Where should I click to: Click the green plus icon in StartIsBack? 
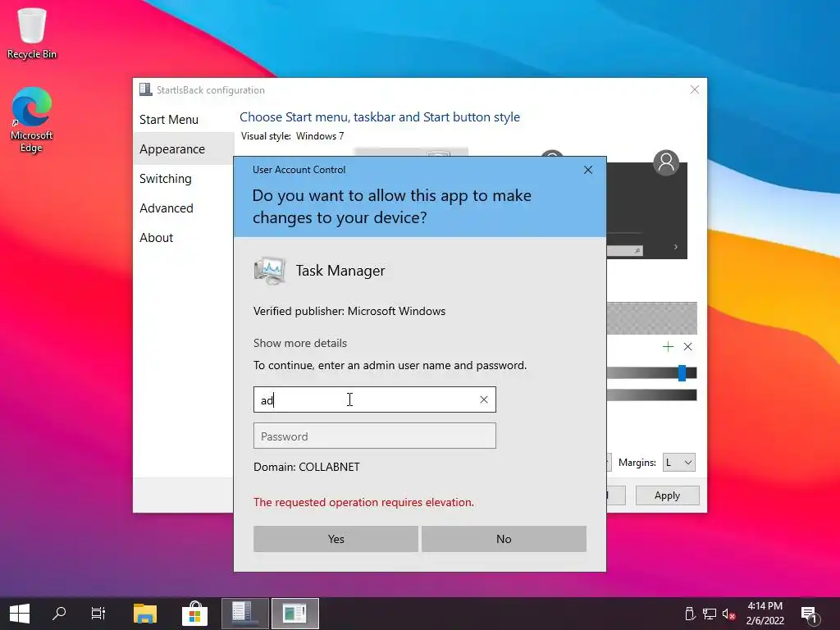(668, 347)
